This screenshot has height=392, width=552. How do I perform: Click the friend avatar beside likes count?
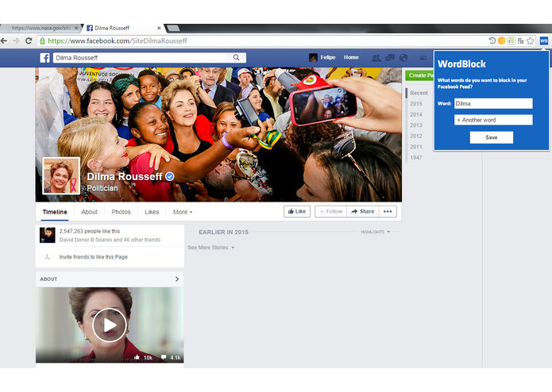[x=47, y=235]
